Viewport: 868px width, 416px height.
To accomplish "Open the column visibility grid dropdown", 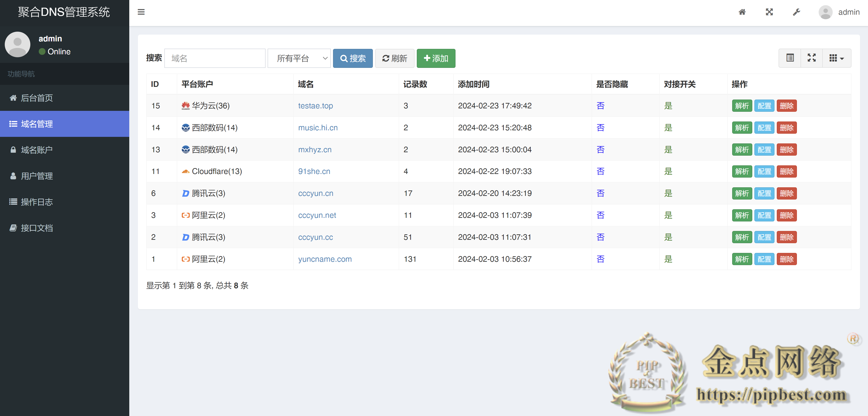I will click(x=837, y=58).
